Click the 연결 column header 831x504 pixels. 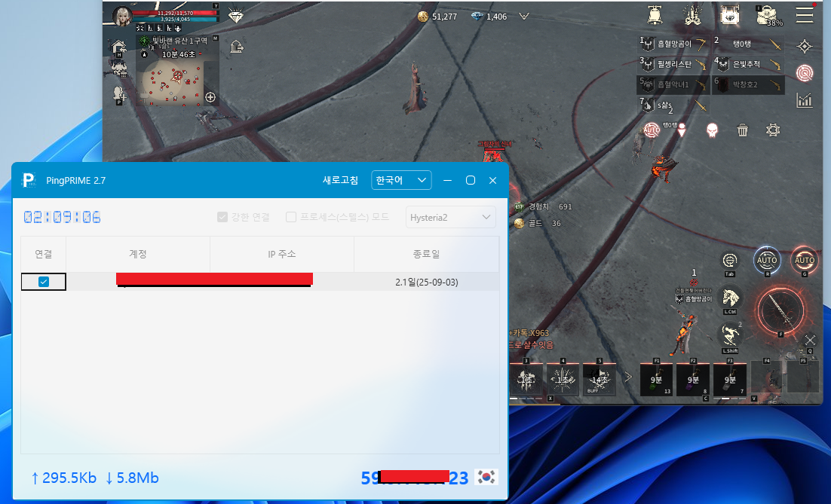pos(44,254)
